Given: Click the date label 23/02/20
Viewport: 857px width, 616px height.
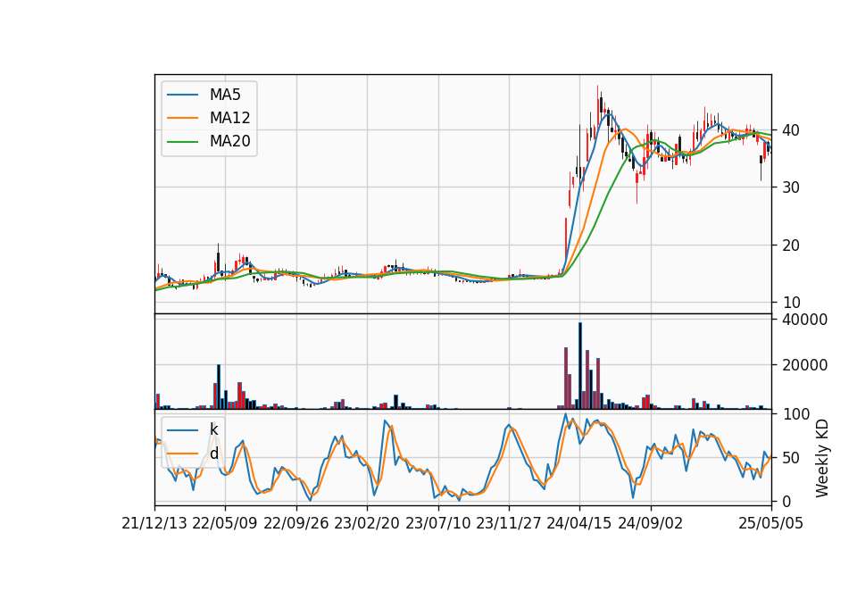Looking at the screenshot, I should 367,523.
